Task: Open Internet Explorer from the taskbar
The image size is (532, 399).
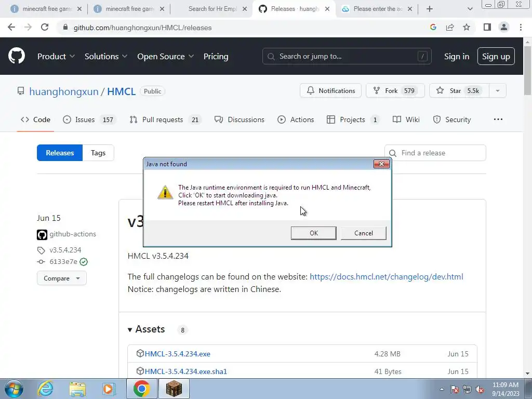Action: pos(46,389)
